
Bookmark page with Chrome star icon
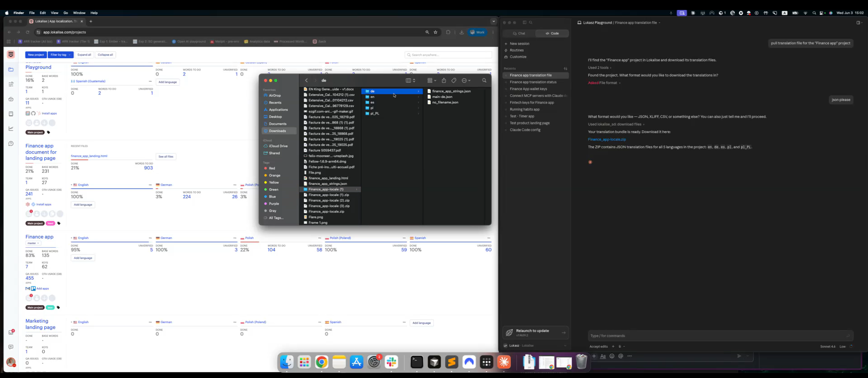pos(436,32)
